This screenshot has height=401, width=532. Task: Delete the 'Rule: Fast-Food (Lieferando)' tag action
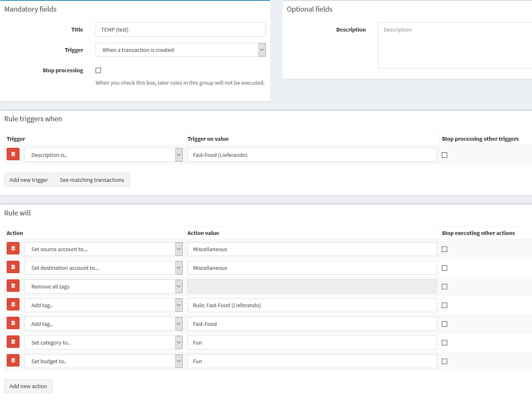(x=13, y=304)
